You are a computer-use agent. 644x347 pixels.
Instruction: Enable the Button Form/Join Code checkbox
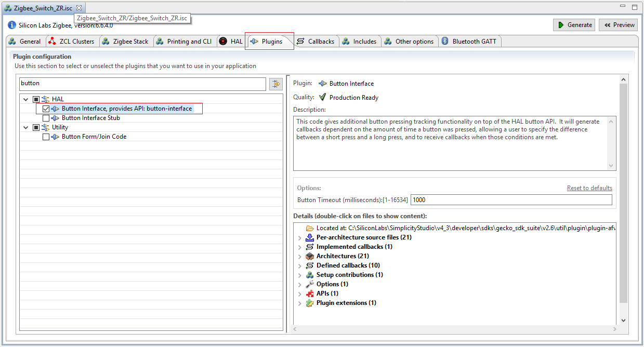[46, 137]
